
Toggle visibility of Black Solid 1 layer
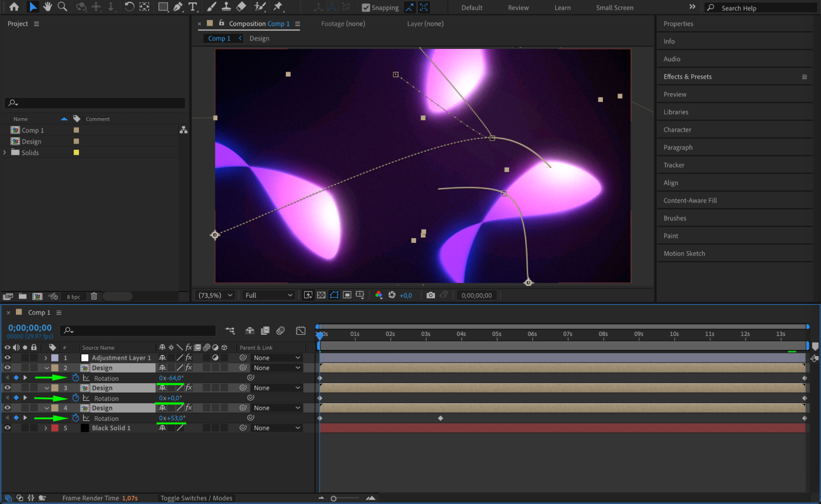coord(7,428)
